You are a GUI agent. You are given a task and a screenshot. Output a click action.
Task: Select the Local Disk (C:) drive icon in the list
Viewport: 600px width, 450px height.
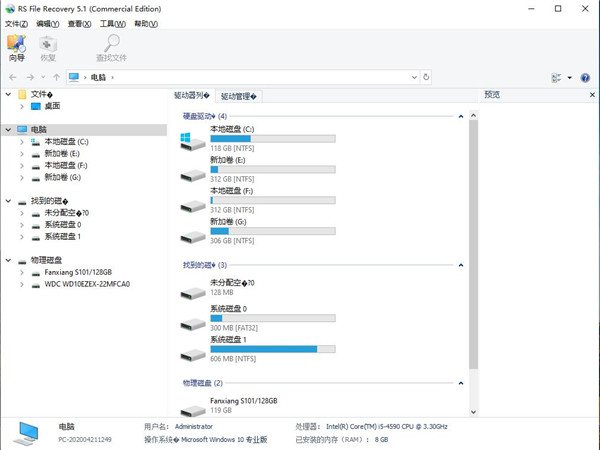tap(192, 141)
